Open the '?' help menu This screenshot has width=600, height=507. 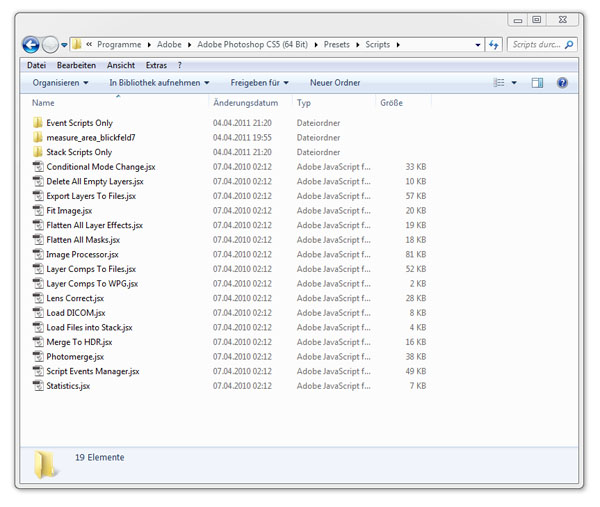tap(179, 65)
